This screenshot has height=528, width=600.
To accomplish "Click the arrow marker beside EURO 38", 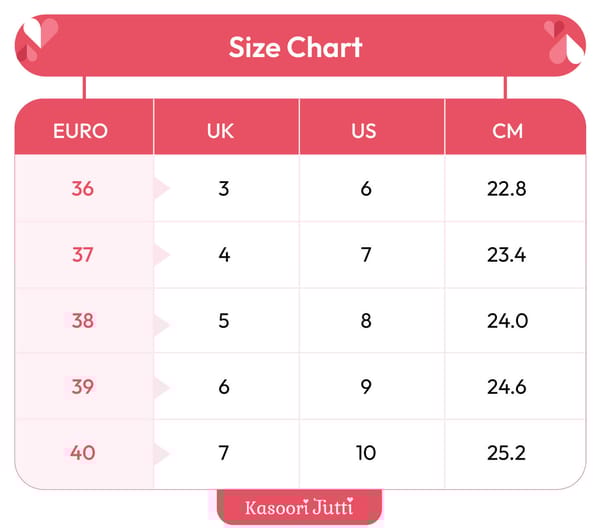I will [161, 322].
